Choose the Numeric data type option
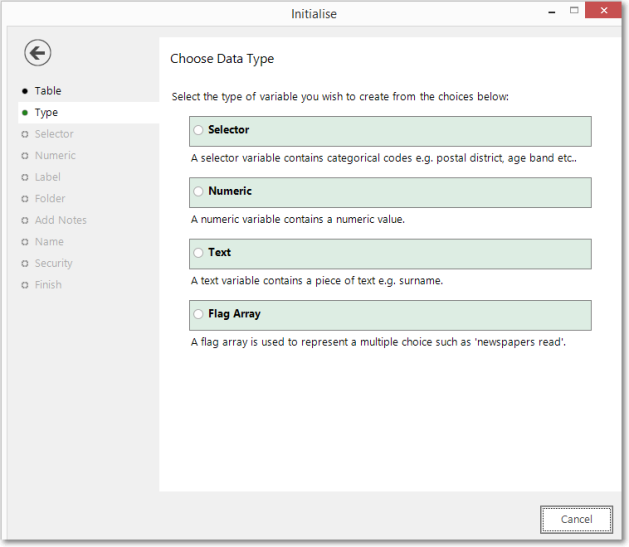This screenshot has height=547, width=629. (x=390, y=192)
